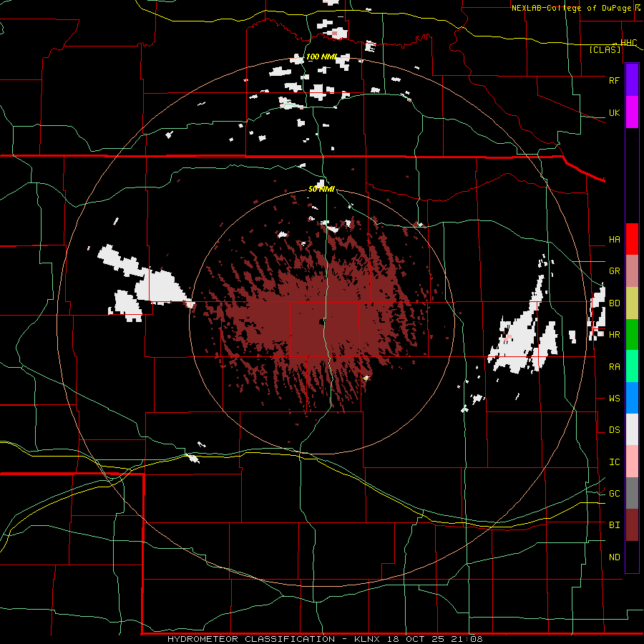Click the 100 NMI range ring label
The height and width of the screenshot is (644, 644).
pos(321,57)
